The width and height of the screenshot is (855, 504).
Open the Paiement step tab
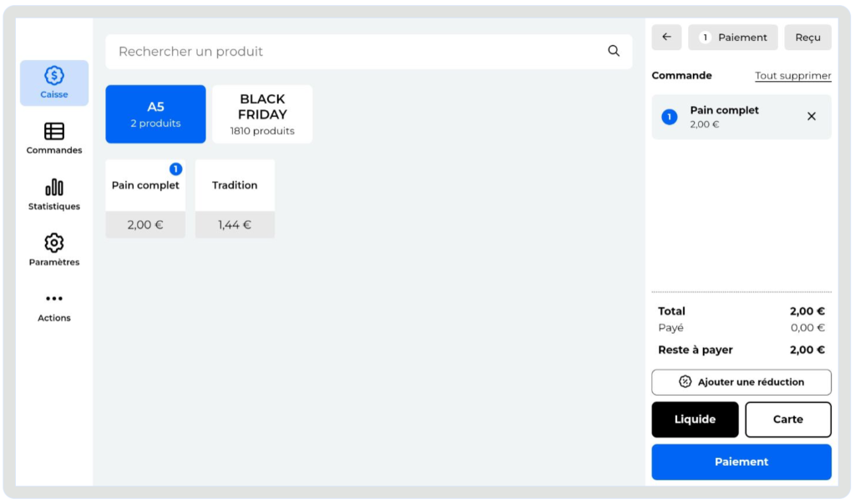[x=733, y=38]
